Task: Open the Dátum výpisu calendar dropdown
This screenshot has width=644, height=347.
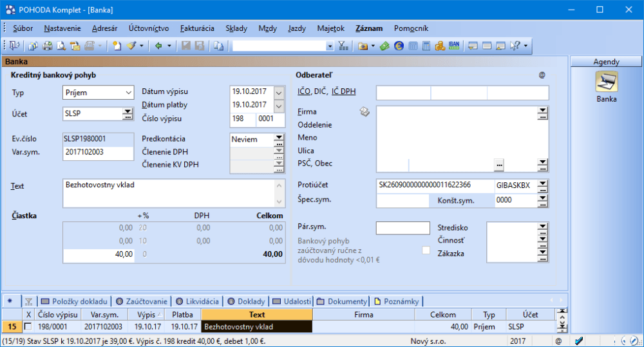Action: tap(279, 93)
